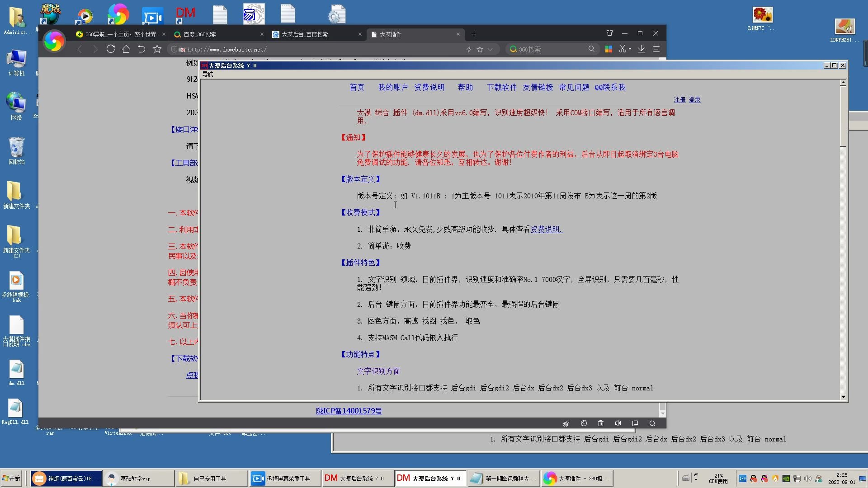868x488 pixels.
Task: Click the show desktop tray icon
Action: point(863,479)
